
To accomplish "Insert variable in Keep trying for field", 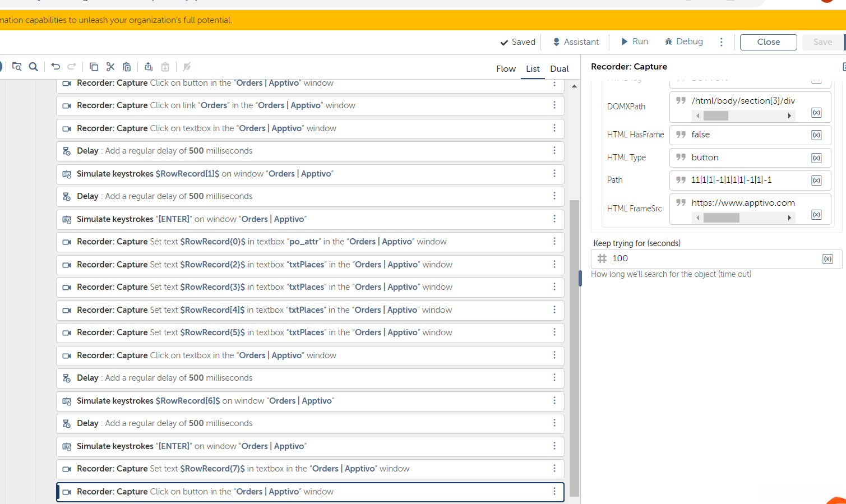I will 827,259.
